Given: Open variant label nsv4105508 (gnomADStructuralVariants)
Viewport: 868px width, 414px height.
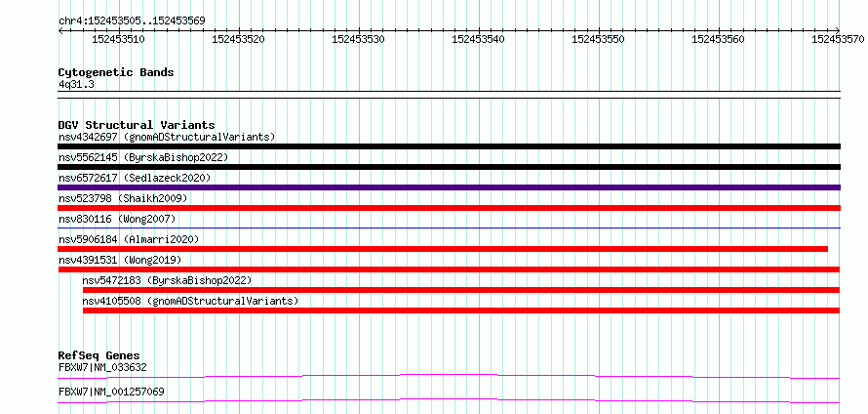Looking at the screenshot, I should (x=190, y=301).
